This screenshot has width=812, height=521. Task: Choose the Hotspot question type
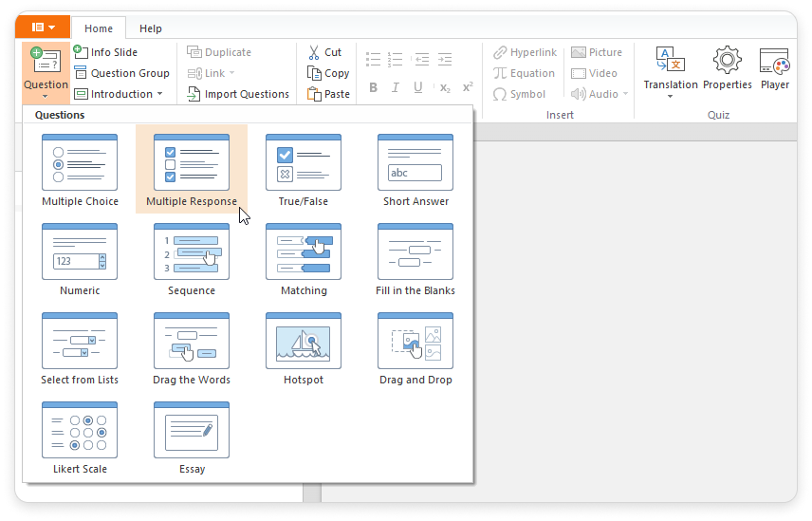(303, 348)
